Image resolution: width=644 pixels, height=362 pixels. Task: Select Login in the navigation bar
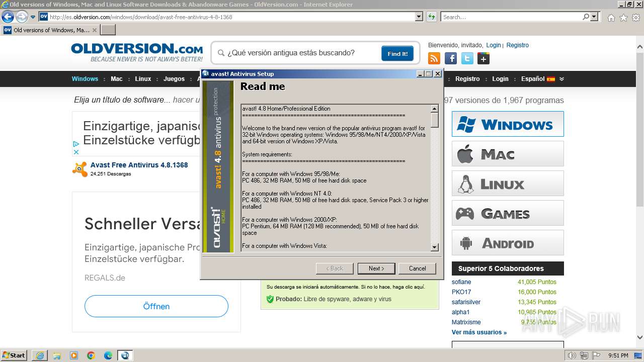pyautogui.click(x=500, y=79)
